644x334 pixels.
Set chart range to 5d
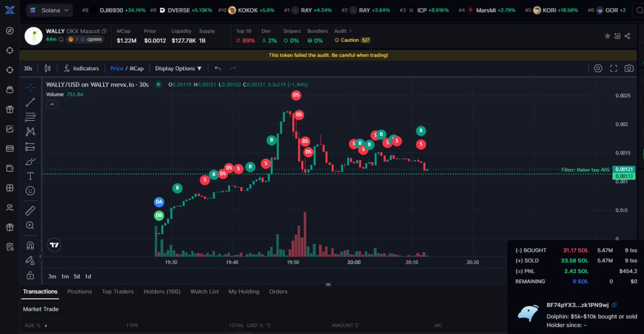(77, 277)
